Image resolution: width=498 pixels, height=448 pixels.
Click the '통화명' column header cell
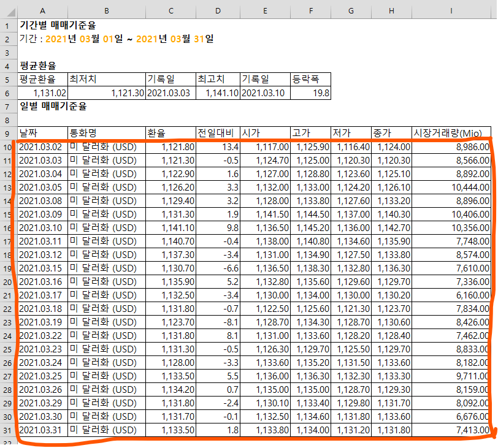click(107, 133)
